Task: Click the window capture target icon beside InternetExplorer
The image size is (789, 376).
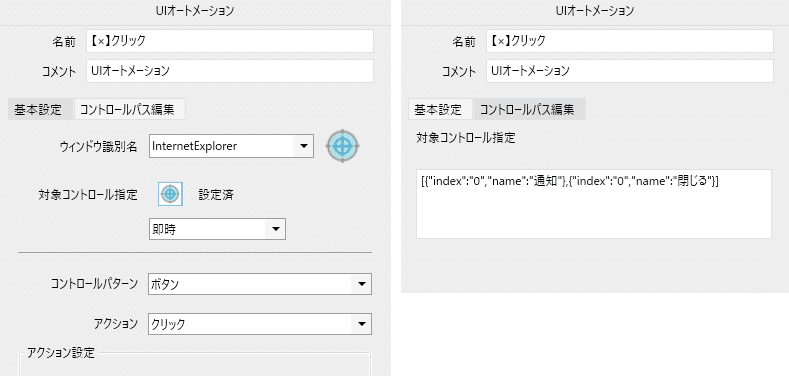Action: pyautogui.click(x=342, y=146)
